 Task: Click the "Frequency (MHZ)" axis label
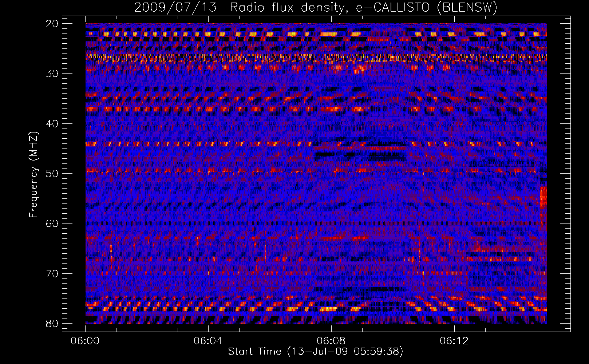click(x=33, y=175)
